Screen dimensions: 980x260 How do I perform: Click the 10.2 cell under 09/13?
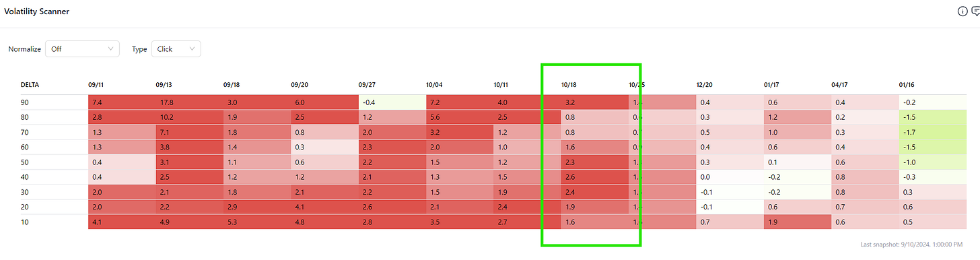pyautogui.click(x=189, y=117)
